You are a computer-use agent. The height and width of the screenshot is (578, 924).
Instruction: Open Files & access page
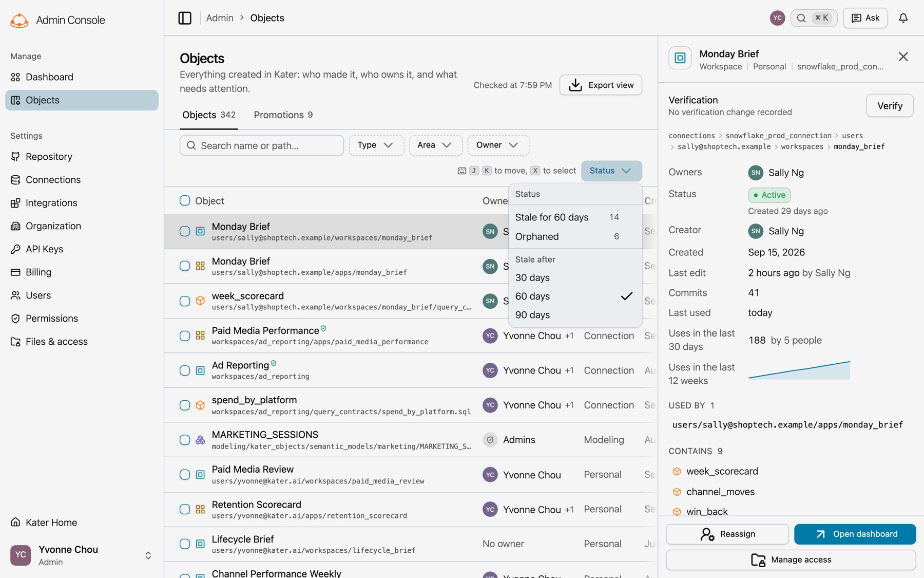(x=82, y=342)
